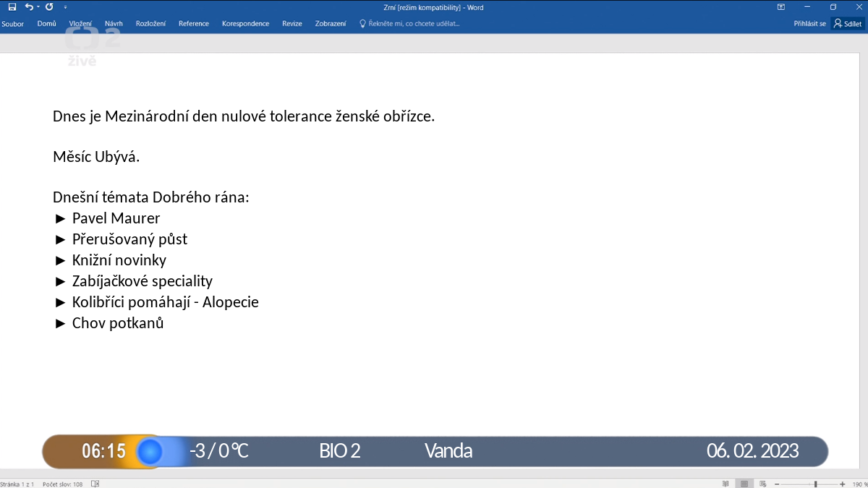Switch to the Rozložení ribbon tab
The height and width of the screenshot is (488, 868).
pyautogui.click(x=150, y=24)
